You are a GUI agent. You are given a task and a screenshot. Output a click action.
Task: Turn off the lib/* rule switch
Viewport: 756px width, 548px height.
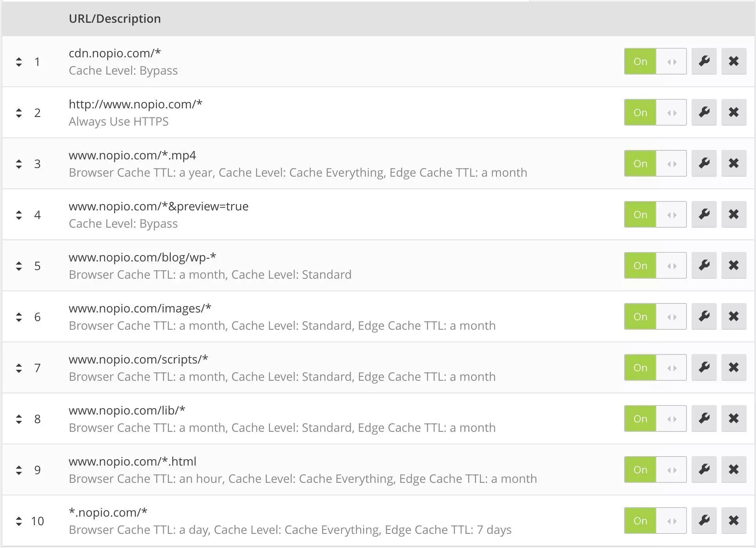coord(655,418)
